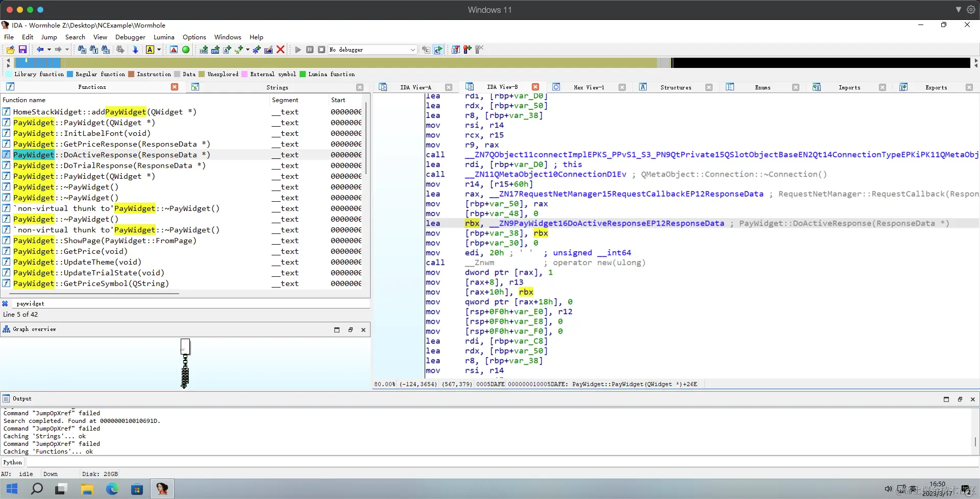Click the blue down-arrow jump icon
This screenshot has height=499, width=980.
(x=135, y=50)
